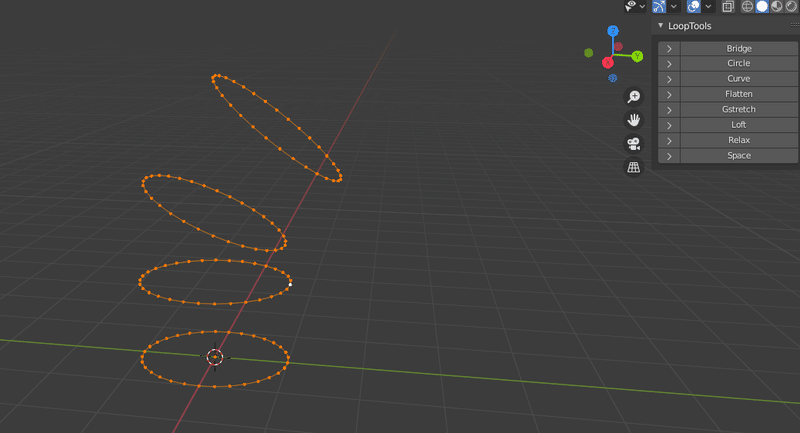Toggle the Show Gizmo button
This screenshot has width=800, height=433.
tap(659, 6)
